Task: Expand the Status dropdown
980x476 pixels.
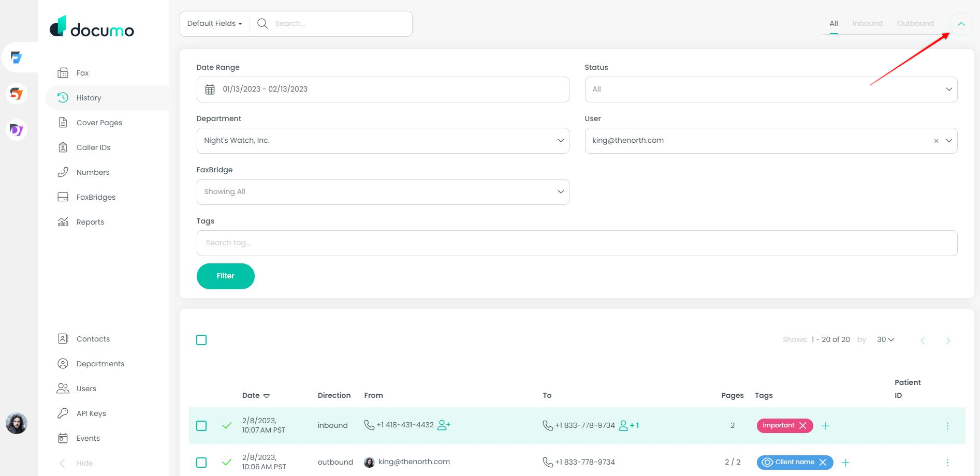Action: click(x=948, y=90)
